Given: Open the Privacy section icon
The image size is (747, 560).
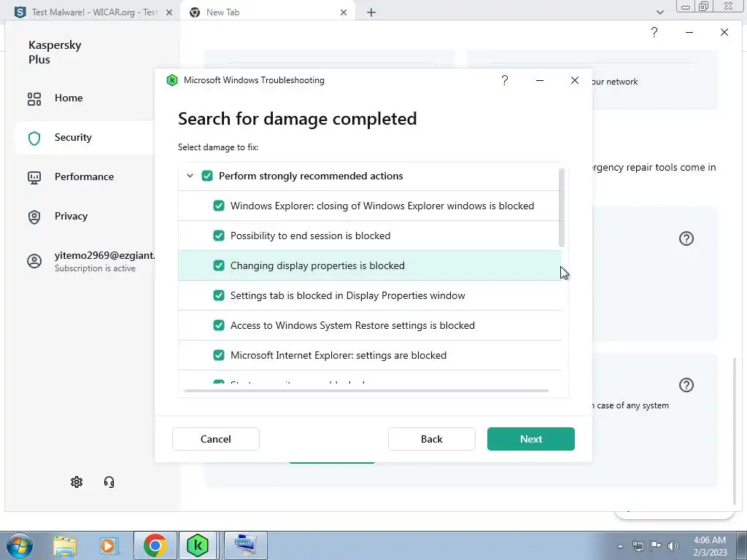Looking at the screenshot, I should pos(34,217).
